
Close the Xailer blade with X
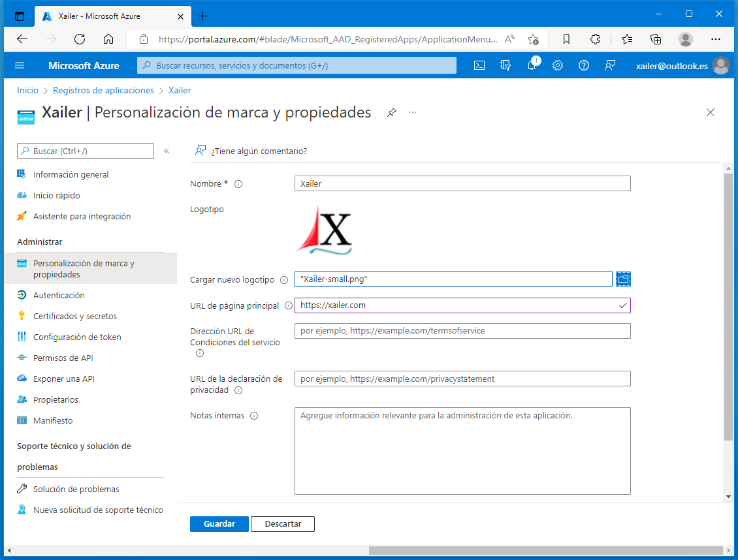point(711,112)
